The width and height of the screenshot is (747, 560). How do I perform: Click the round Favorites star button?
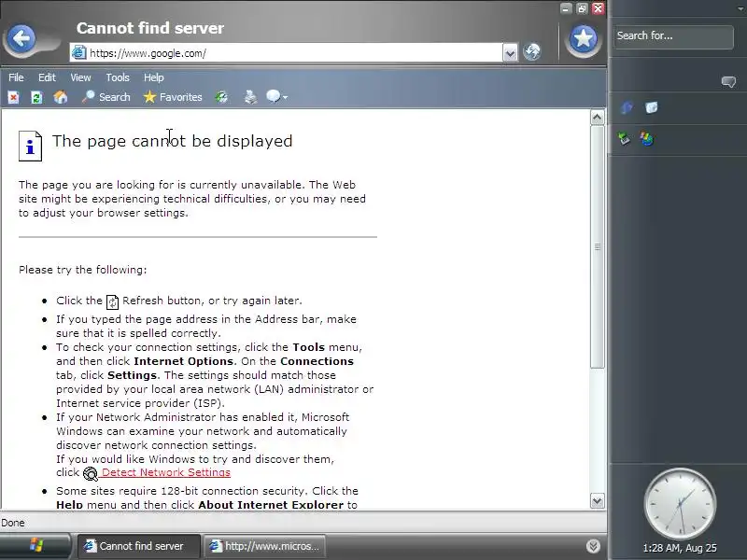pyautogui.click(x=583, y=38)
